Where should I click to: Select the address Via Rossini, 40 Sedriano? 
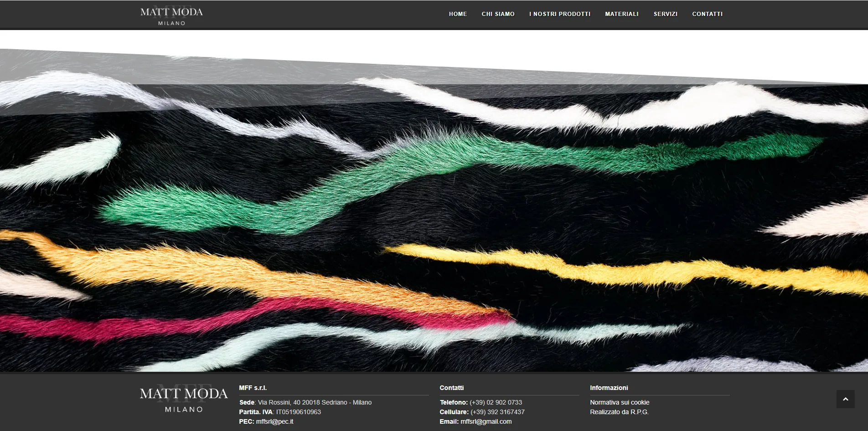tap(315, 402)
